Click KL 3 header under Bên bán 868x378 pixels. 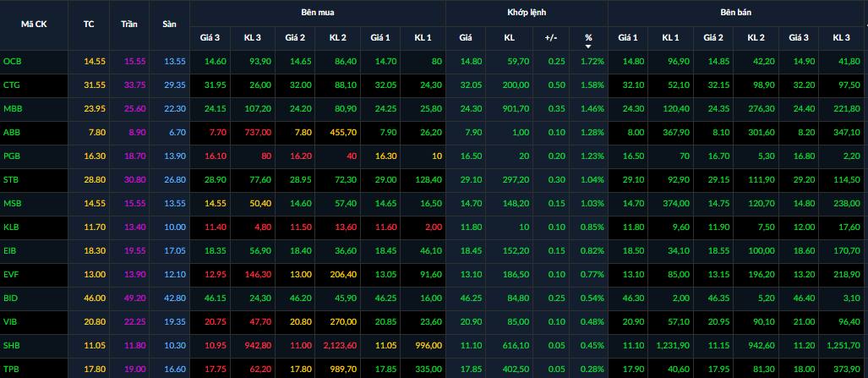pos(841,38)
